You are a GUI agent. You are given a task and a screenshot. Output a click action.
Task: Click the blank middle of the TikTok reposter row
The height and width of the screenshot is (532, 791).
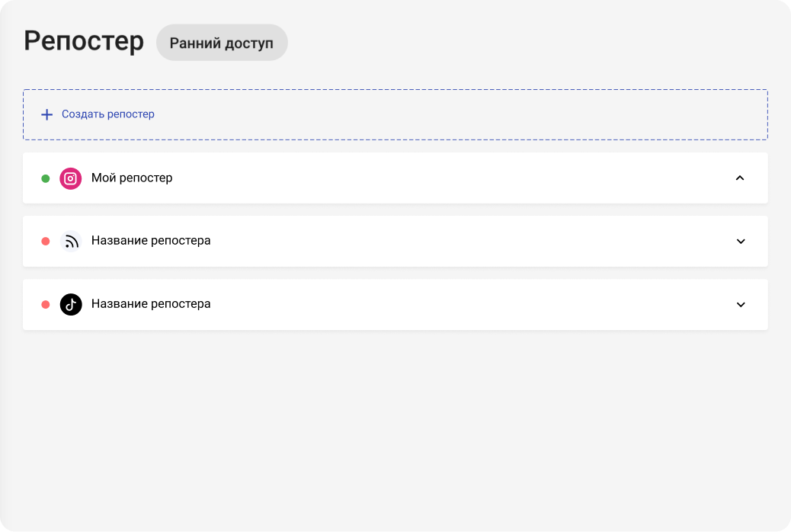457,304
